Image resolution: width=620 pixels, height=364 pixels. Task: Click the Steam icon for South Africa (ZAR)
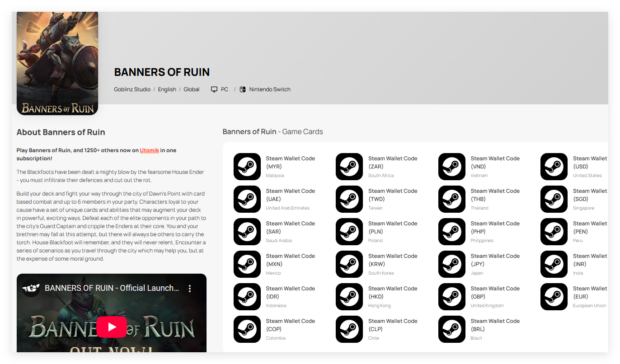point(349,167)
